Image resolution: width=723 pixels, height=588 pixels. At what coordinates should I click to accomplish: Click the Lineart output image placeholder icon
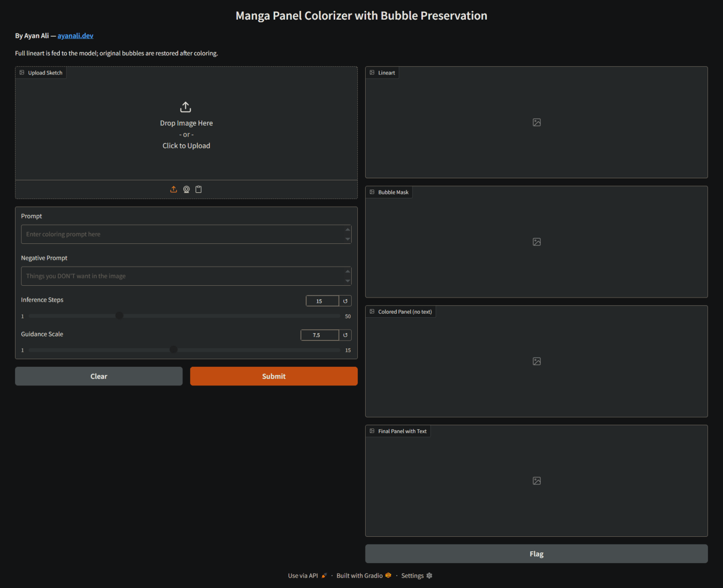coord(537,122)
